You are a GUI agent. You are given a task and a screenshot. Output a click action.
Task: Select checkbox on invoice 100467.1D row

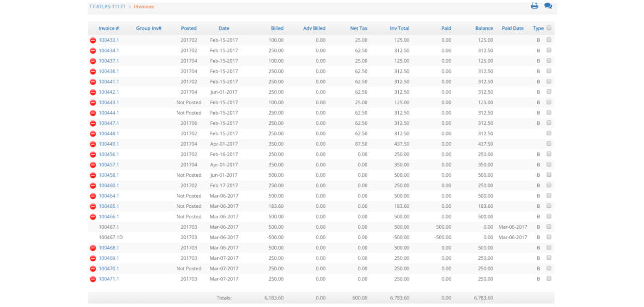pos(549,237)
